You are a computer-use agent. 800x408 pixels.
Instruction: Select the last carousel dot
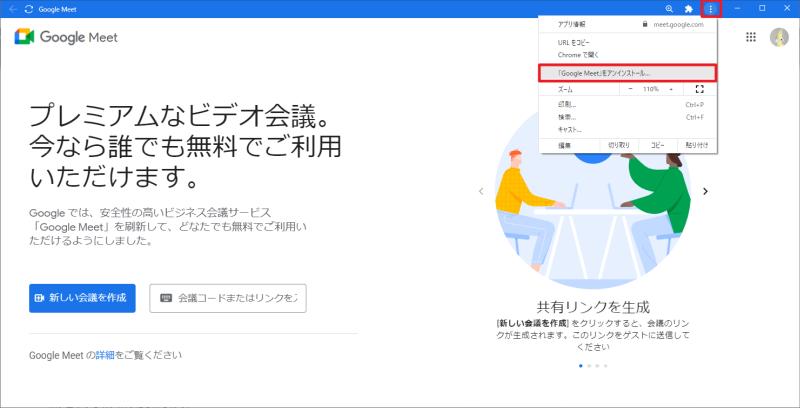tap(606, 366)
